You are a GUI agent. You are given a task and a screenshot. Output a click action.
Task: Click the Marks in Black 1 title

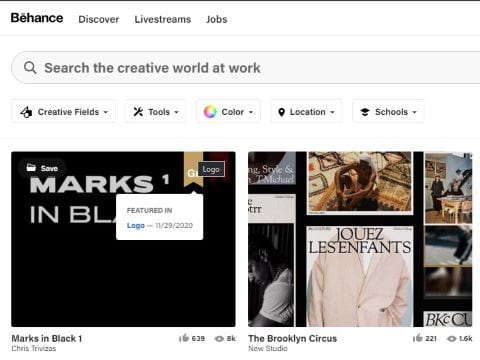pyautogui.click(x=47, y=339)
